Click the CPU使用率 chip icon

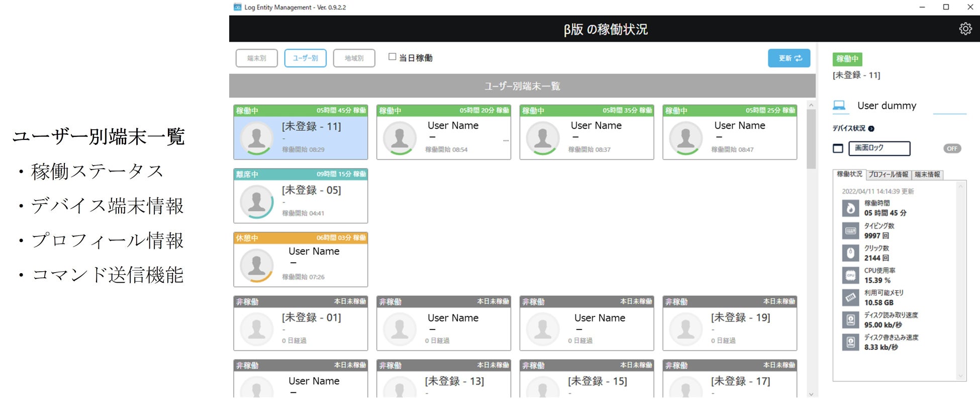coord(850,275)
